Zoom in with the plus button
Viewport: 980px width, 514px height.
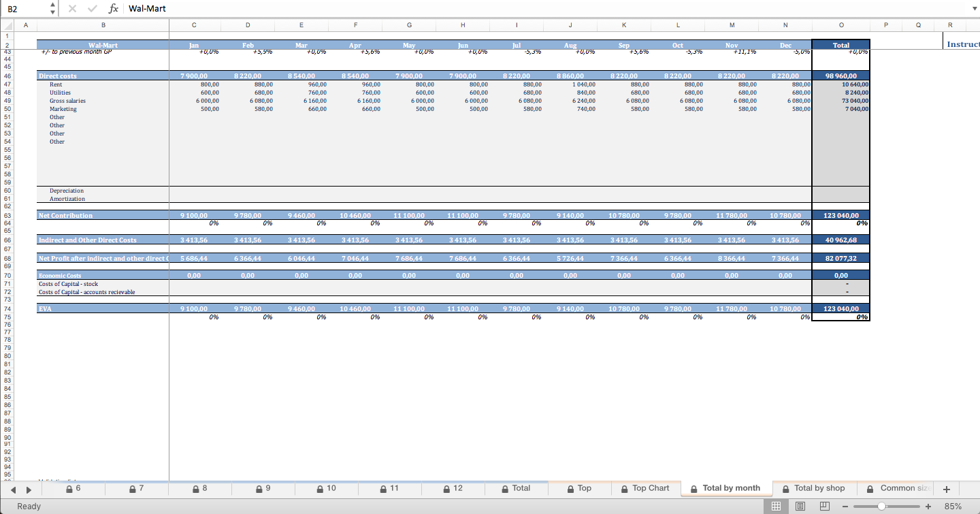[x=928, y=507]
